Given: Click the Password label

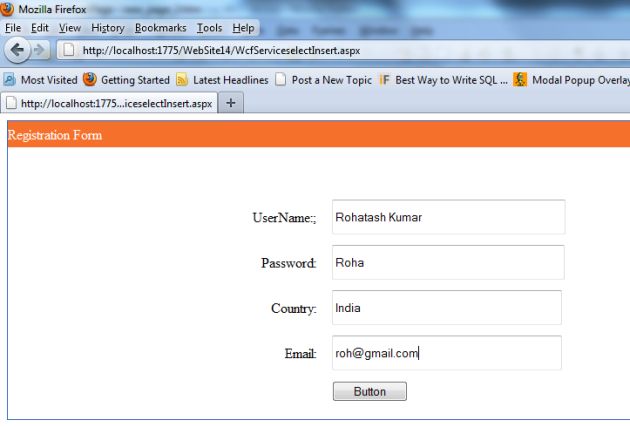Looking at the screenshot, I should (289, 263).
